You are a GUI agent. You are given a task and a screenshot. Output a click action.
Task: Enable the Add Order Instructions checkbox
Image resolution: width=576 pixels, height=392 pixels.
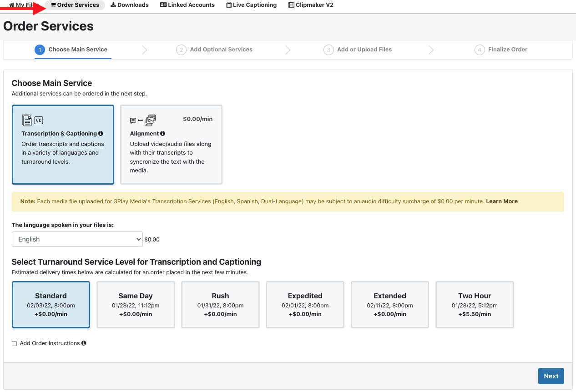click(x=14, y=343)
